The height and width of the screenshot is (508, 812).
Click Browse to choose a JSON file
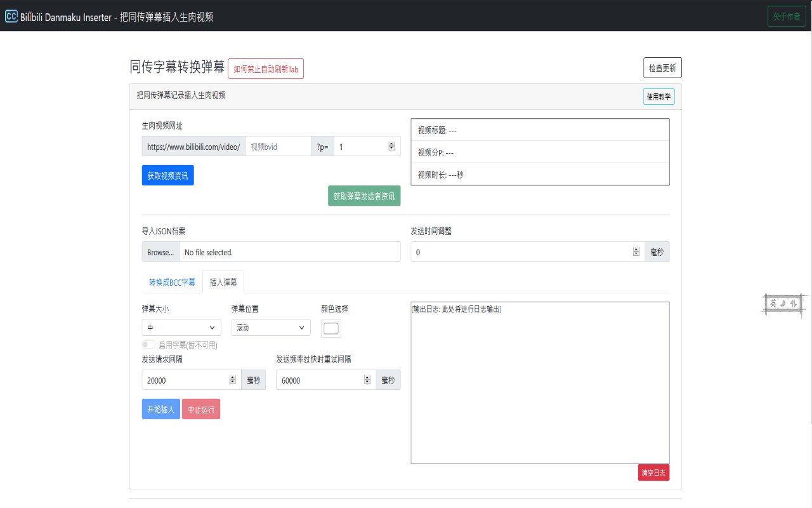[160, 251]
